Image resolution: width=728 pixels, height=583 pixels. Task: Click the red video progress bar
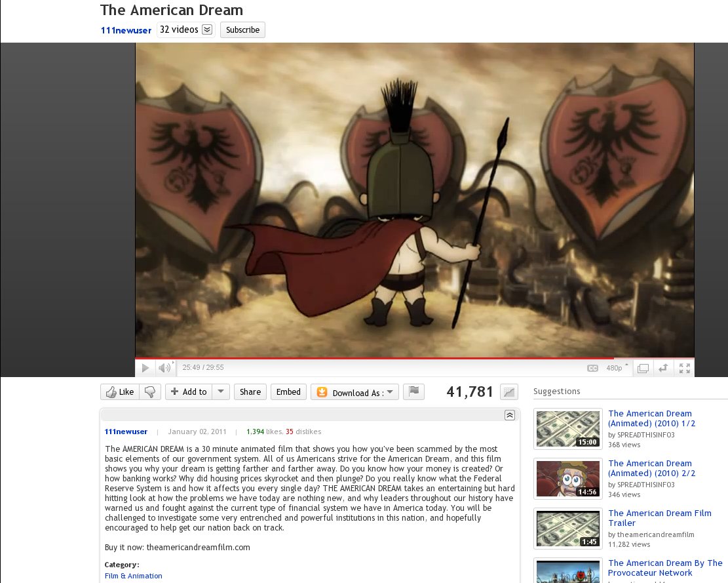(x=374, y=359)
